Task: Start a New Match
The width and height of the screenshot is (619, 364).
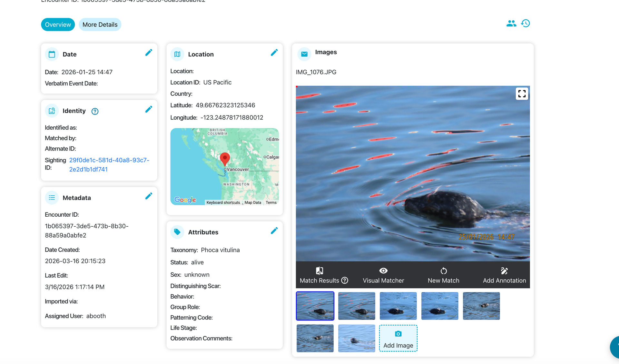Action: tap(443, 275)
